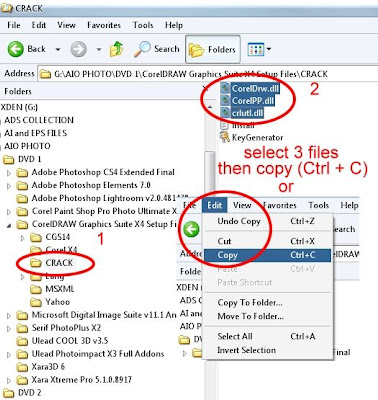Click the Ulead COOL 3D v3.5 folder icon
Image resolution: width=378 pixels, height=400 pixels.
click(22, 341)
